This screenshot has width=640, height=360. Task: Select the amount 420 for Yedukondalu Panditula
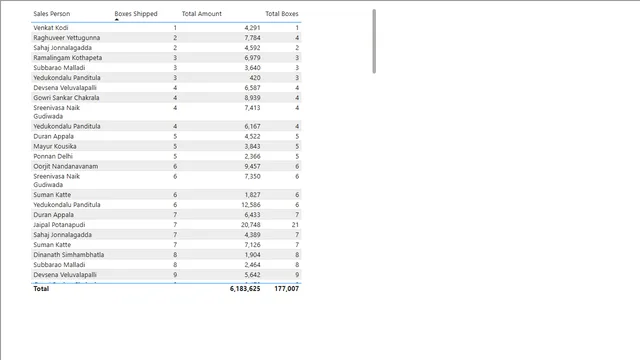[x=255, y=78]
